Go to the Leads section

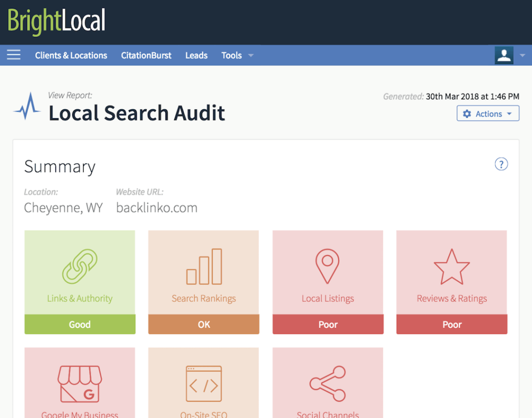196,55
